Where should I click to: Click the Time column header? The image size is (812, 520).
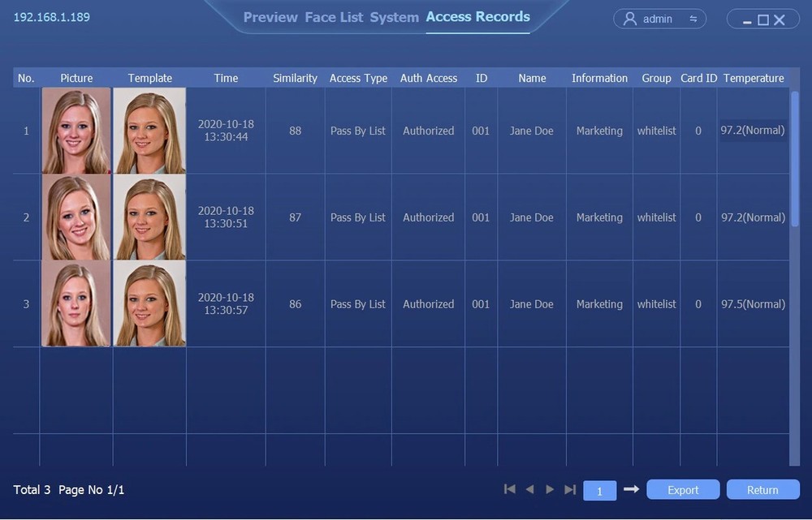(x=226, y=78)
